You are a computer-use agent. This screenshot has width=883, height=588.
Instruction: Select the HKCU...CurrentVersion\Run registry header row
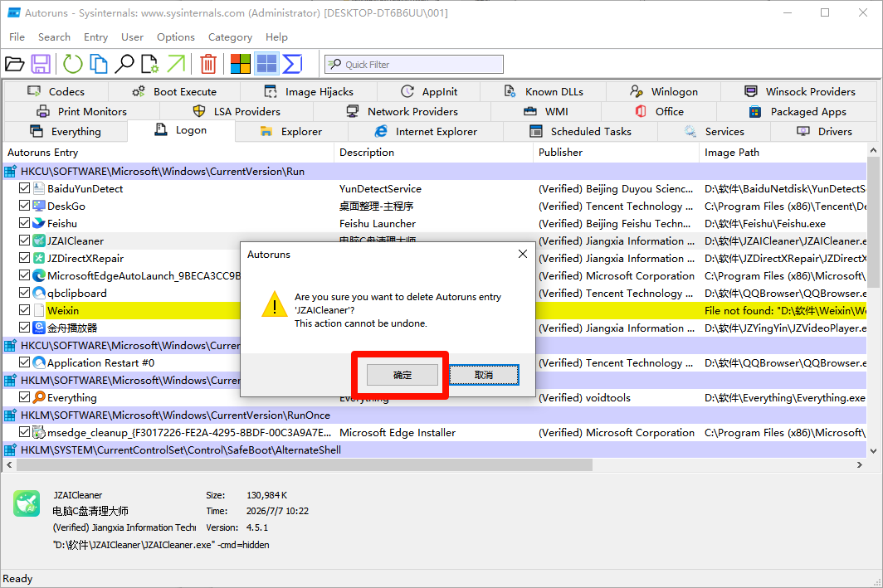coord(435,172)
